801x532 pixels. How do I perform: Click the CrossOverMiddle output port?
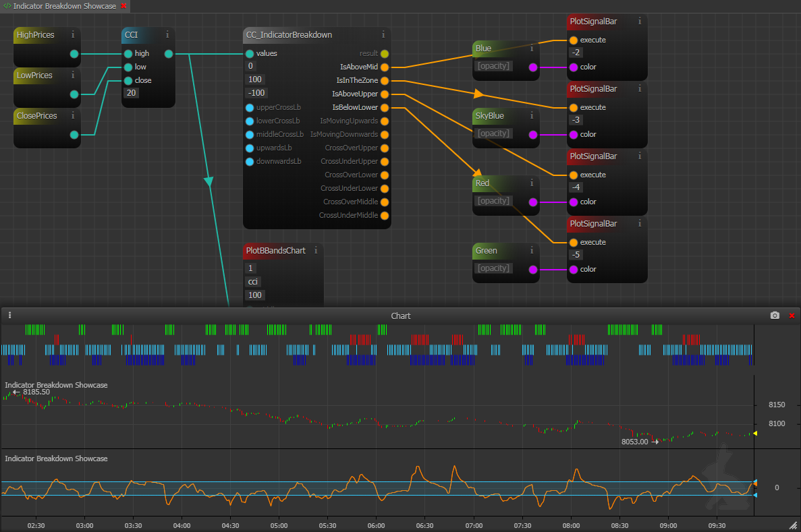(385, 202)
